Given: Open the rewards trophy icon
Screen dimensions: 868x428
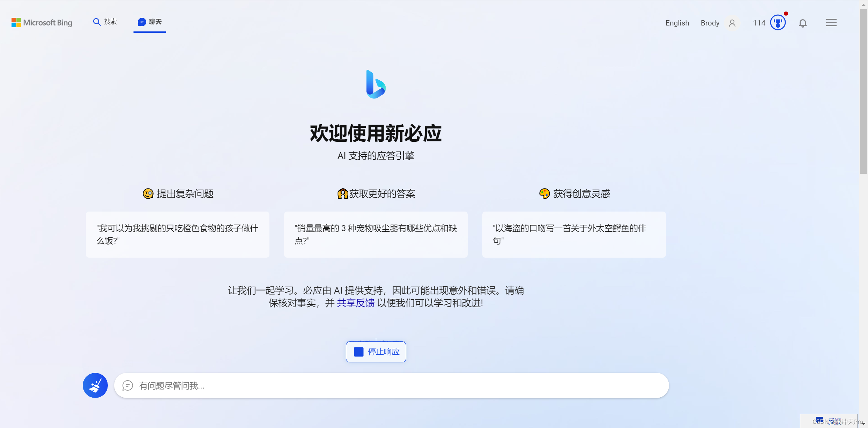Looking at the screenshot, I should pyautogui.click(x=778, y=23).
